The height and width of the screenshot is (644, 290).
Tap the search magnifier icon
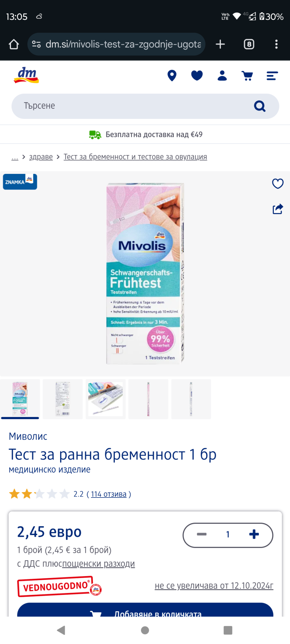[x=260, y=106]
